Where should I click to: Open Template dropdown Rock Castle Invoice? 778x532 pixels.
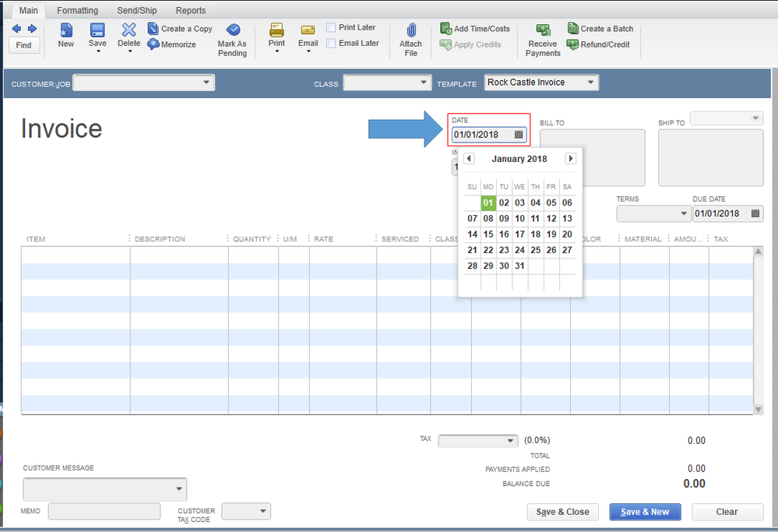(x=590, y=83)
